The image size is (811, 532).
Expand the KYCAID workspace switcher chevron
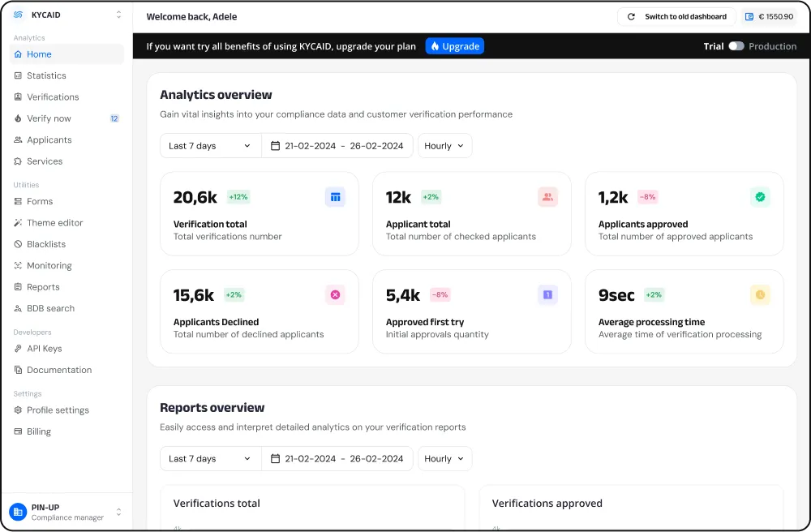[x=118, y=15]
